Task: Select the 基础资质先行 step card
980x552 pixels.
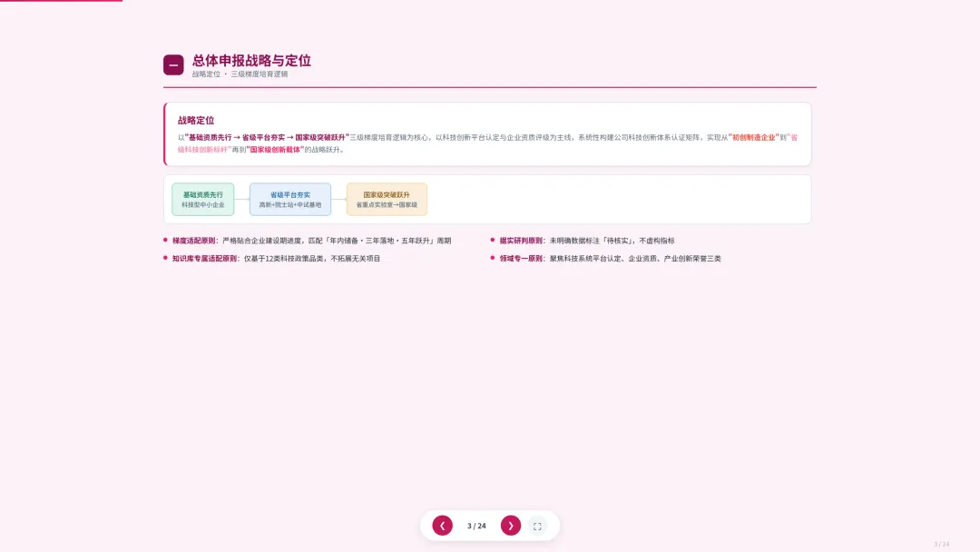Action: [x=203, y=200]
